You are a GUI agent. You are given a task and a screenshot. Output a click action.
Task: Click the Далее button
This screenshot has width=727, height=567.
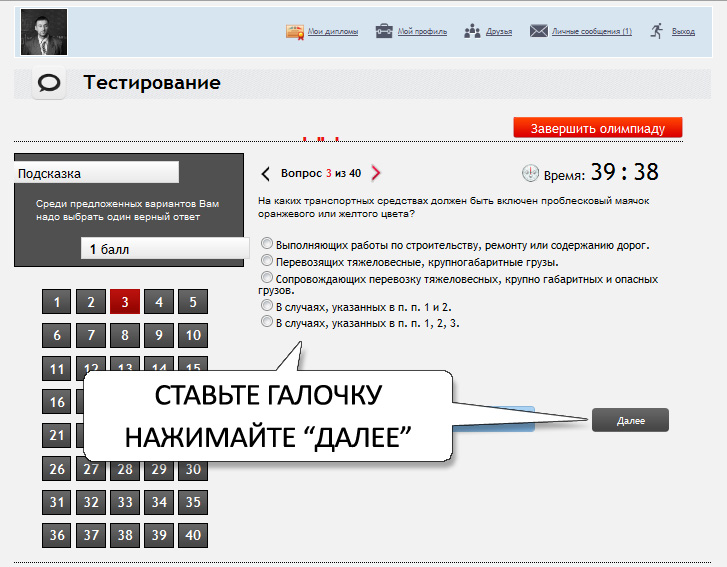point(630,420)
